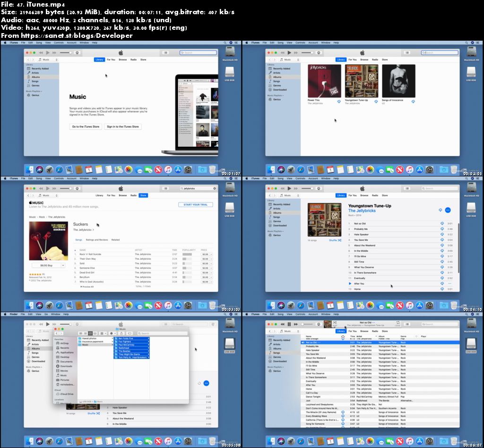In 04:10 frame, open the Music media picker
Image resolution: width=484 pixels, height=448 pixels.
[289, 195]
